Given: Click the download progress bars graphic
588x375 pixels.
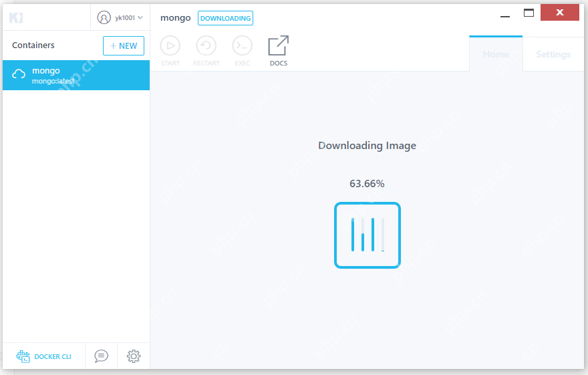Looking at the screenshot, I should [x=367, y=235].
